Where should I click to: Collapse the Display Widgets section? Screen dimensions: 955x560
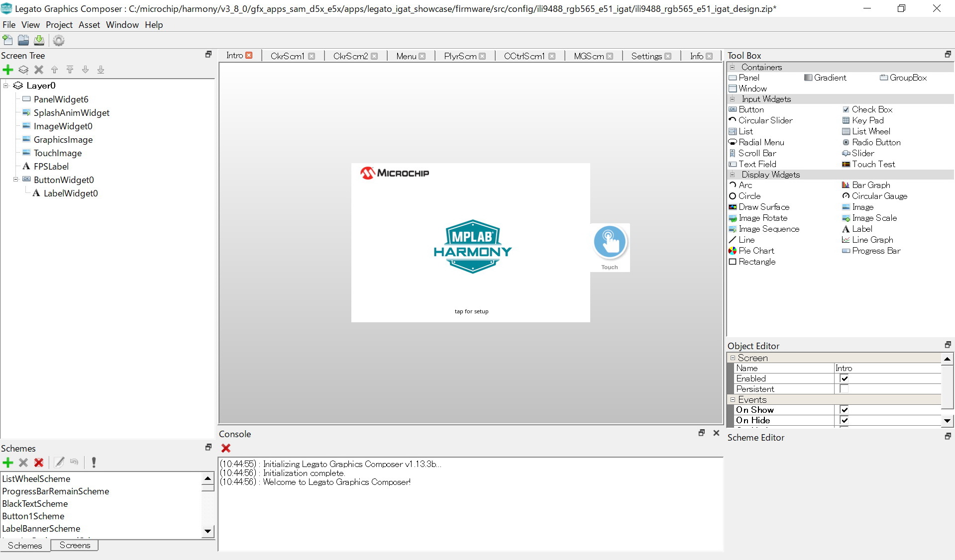click(x=732, y=175)
